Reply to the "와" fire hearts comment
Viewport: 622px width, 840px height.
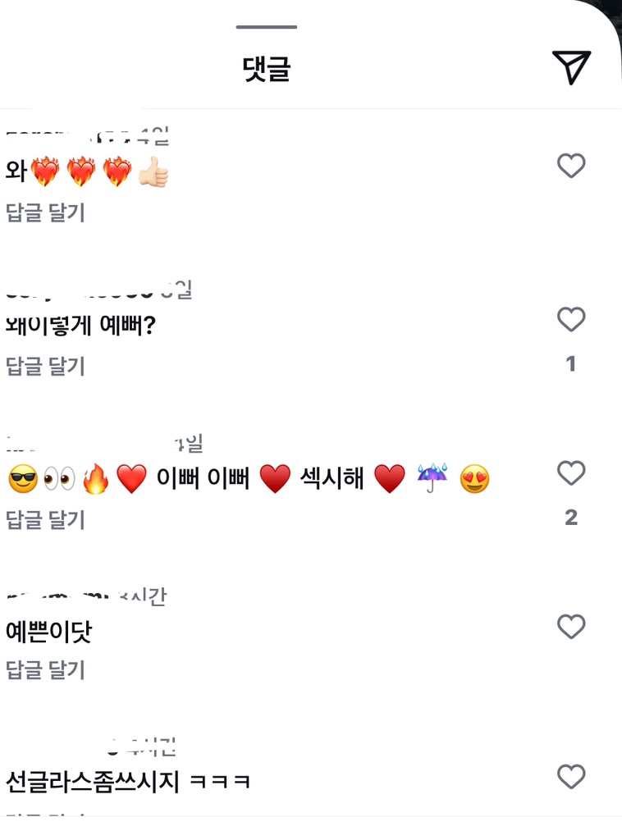[46, 213]
